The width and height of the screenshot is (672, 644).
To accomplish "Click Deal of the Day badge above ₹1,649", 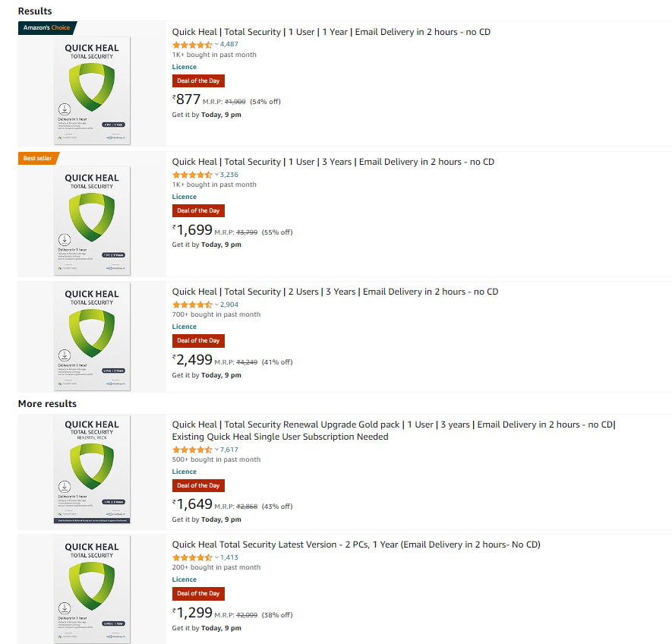I will pyautogui.click(x=198, y=485).
